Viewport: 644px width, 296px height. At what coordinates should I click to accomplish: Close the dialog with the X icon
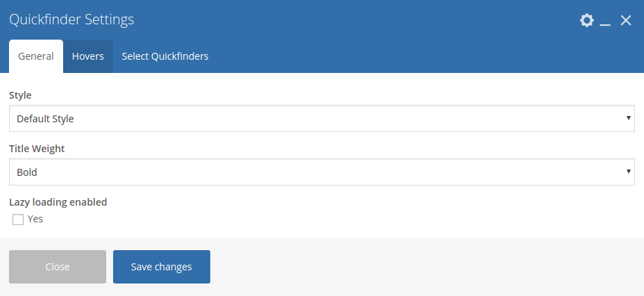[626, 20]
